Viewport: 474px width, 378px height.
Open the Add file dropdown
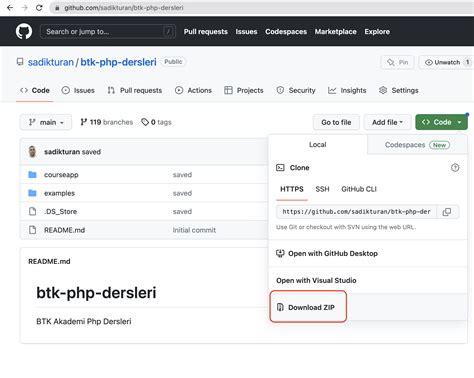click(387, 122)
